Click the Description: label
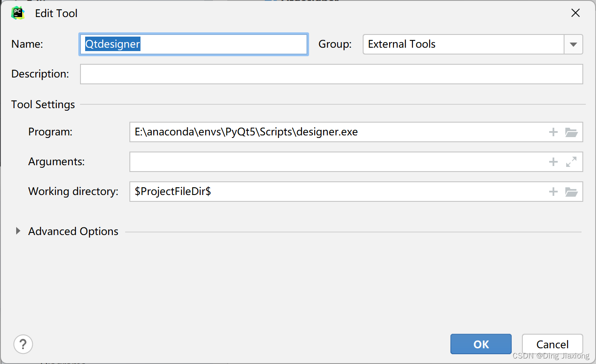596x364 pixels. [x=40, y=74]
